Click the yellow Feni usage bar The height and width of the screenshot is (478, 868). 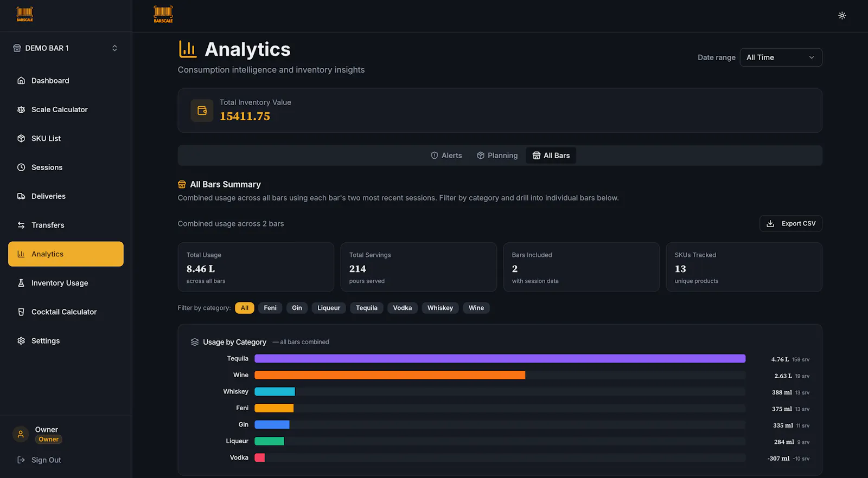point(274,408)
